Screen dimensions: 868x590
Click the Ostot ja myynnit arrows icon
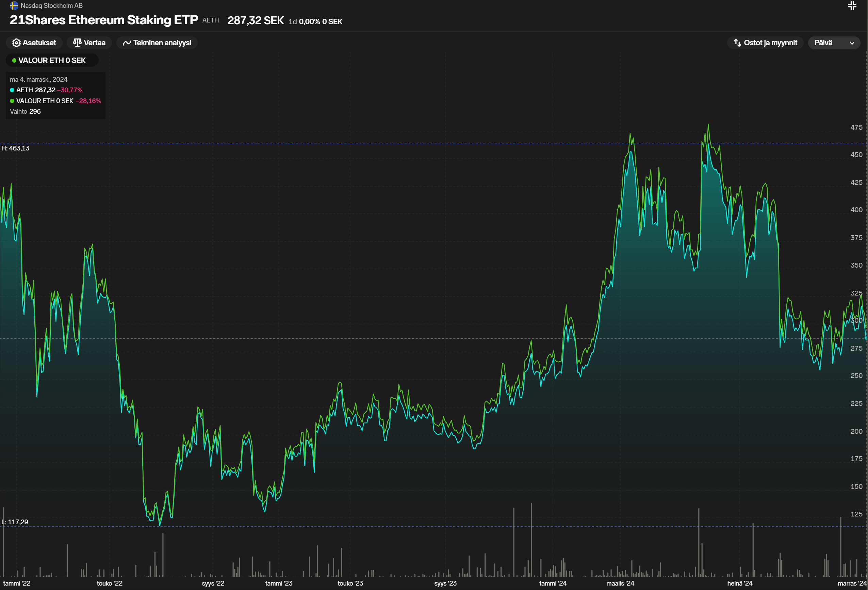(x=737, y=43)
